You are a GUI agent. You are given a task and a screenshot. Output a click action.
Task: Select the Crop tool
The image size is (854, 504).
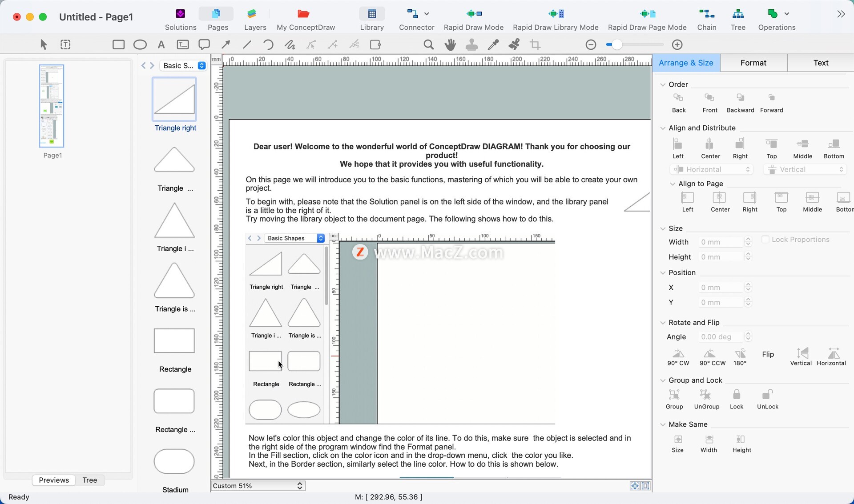[536, 44]
